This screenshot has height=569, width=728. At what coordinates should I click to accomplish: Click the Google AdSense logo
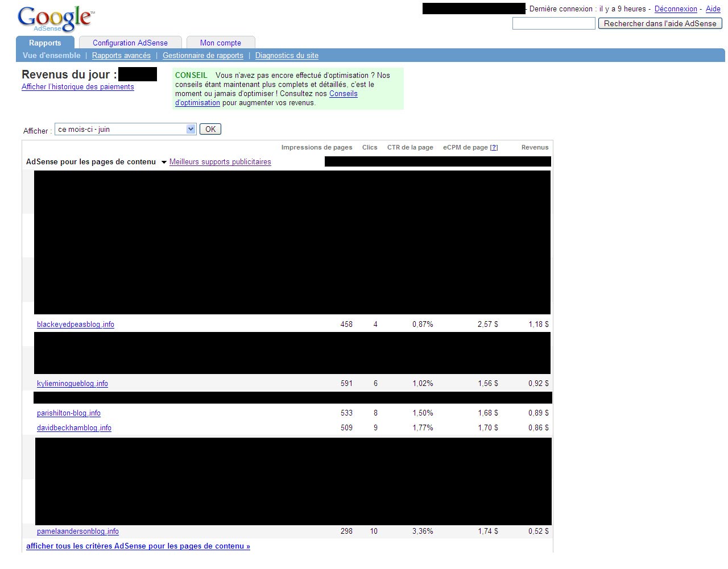click(56, 19)
